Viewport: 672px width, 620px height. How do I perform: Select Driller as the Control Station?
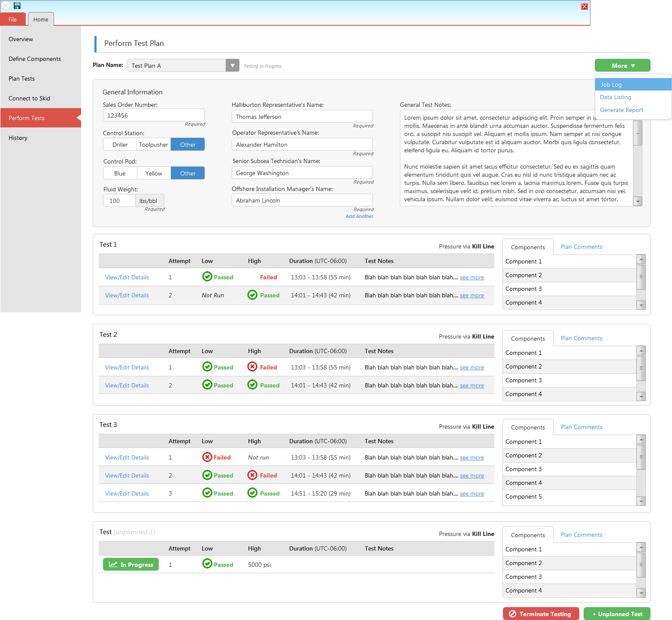[x=120, y=145]
